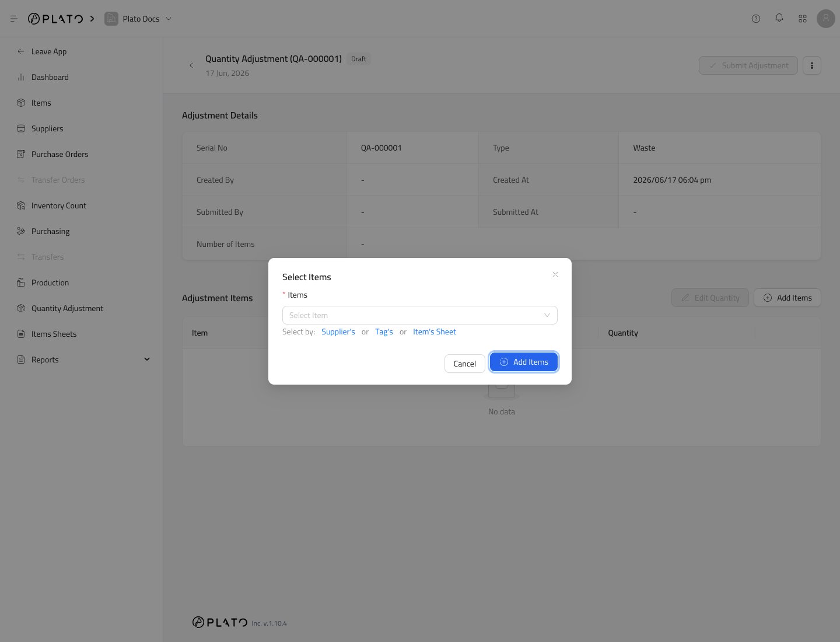This screenshot has height=642, width=840.
Task: Click the QA-000001 serial number value
Action: [381, 148]
